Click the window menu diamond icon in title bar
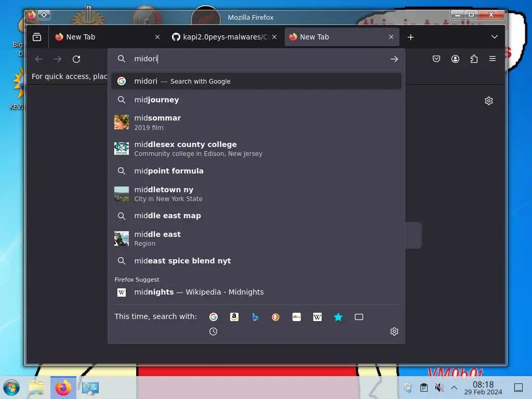532x399 pixels. [44, 15]
